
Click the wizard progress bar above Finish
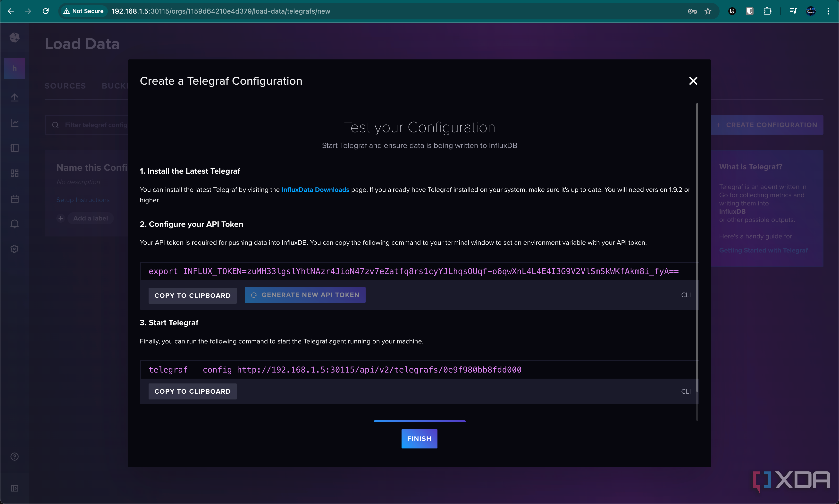[x=419, y=421]
